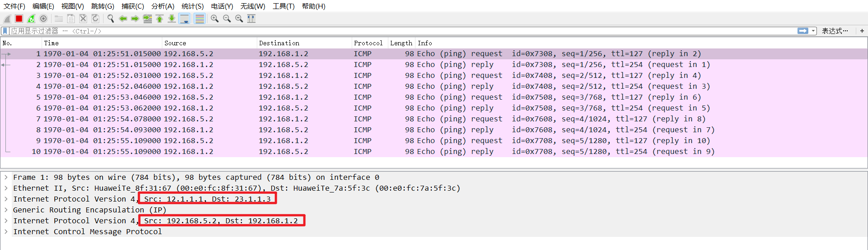The width and height of the screenshot is (868, 250).
Task: Select packet 4 at 01:25:52.046000
Action: pos(434,86)
